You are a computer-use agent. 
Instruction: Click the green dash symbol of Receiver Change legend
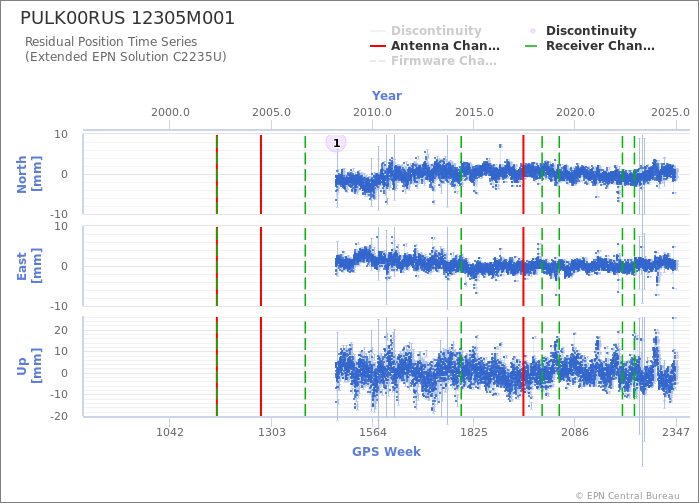click(532, 46)
